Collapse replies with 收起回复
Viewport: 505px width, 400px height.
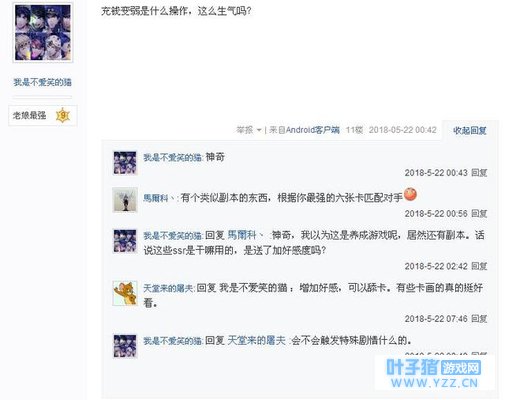[470, 131]
